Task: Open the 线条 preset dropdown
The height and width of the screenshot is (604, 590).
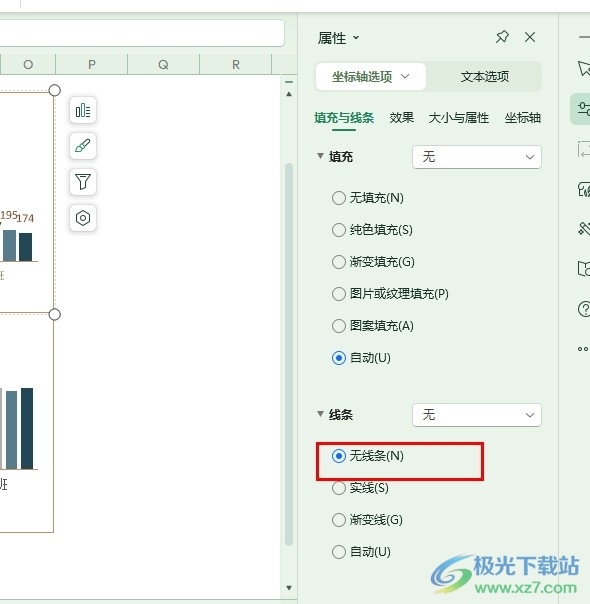Action: point(477,415)
